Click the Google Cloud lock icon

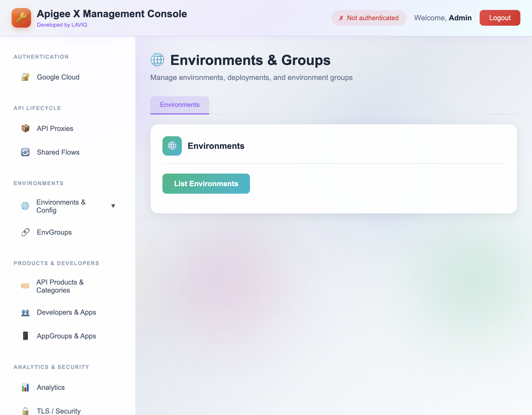click(x=25, y=77)
